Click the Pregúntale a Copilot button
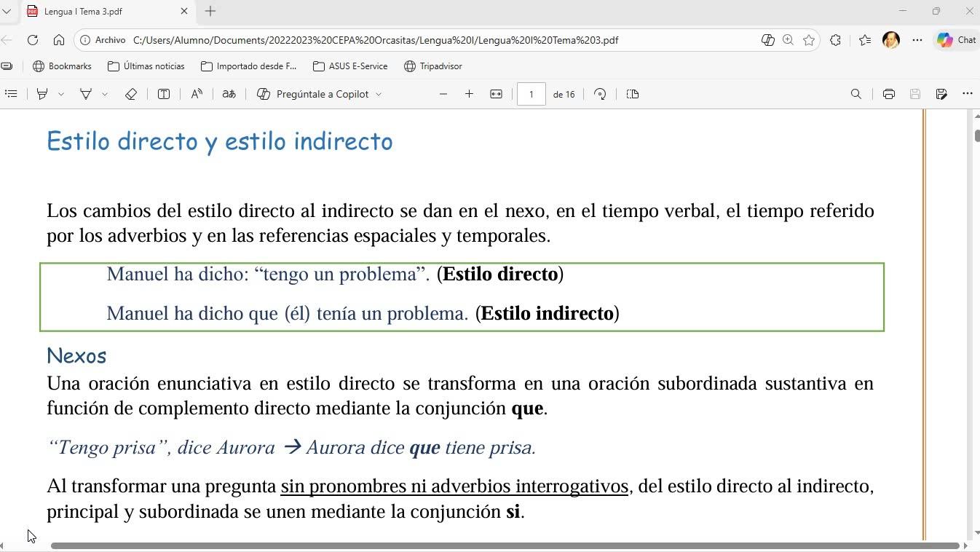Screen dimensions: 980x552 click(313, 94)
